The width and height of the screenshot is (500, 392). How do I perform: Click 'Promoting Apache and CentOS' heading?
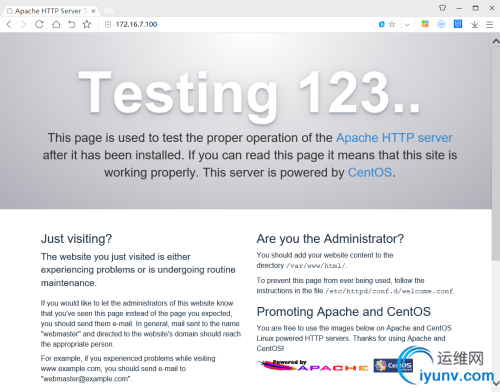point(344,312)
